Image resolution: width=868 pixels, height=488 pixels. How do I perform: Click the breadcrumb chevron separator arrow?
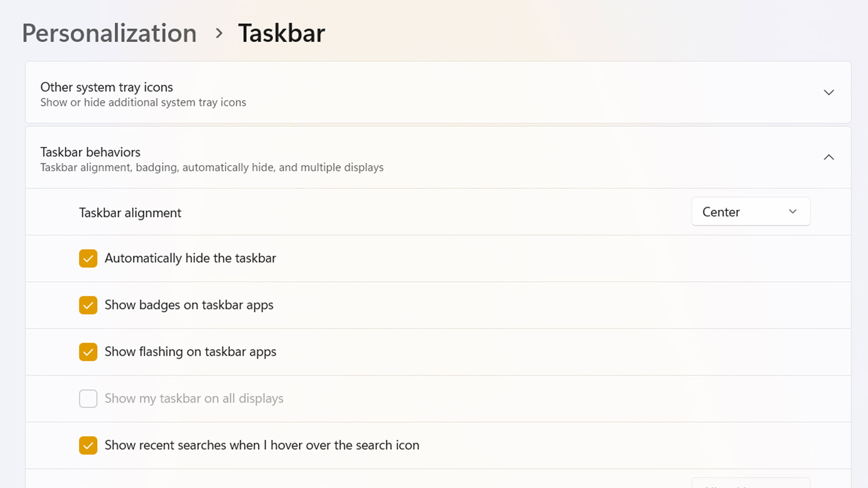click(219, 33)
